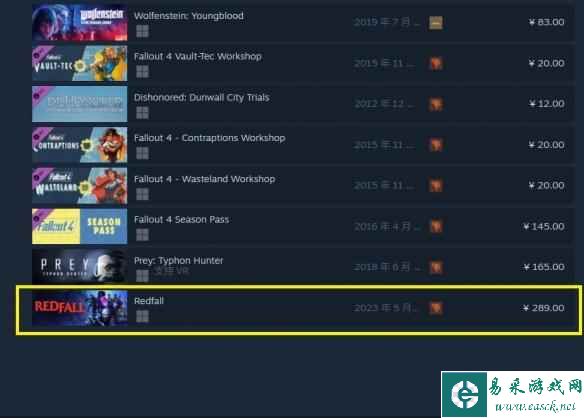Click the Windows icon under Fallout 4 Vault-Tec Workshop

142,72
